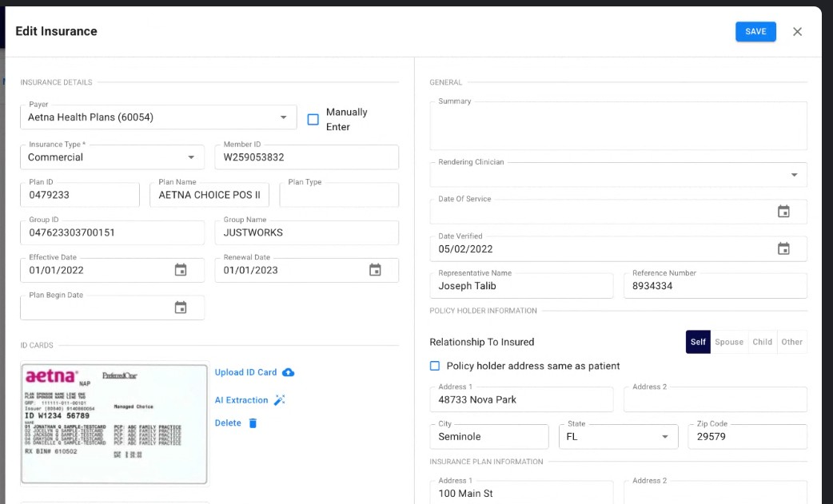Image resolution: width=833 pixels, height=504 pixels.
Task: Click the Delete trash can icon
Action: click(x=253, y=423)
